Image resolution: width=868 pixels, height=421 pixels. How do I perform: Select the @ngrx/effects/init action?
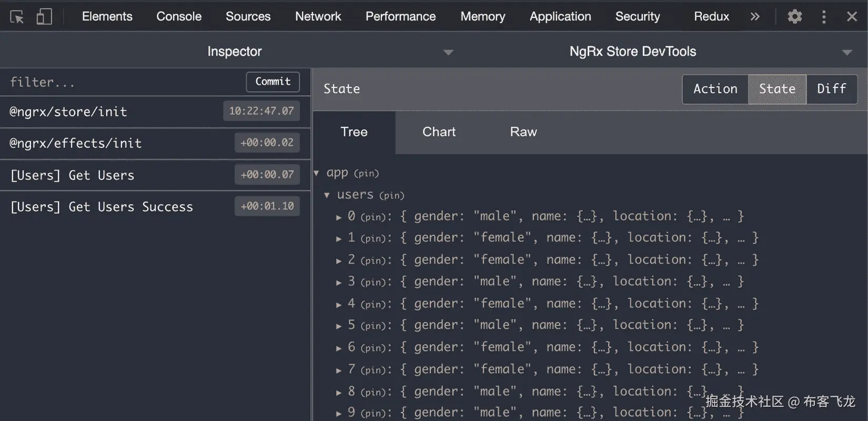[155, 143]
